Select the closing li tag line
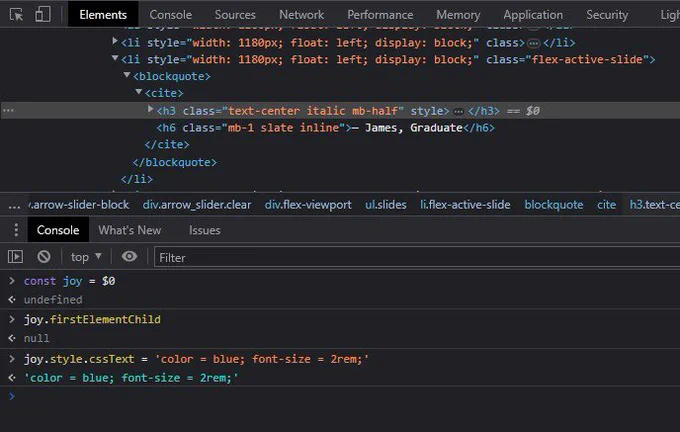 point(137,179)
